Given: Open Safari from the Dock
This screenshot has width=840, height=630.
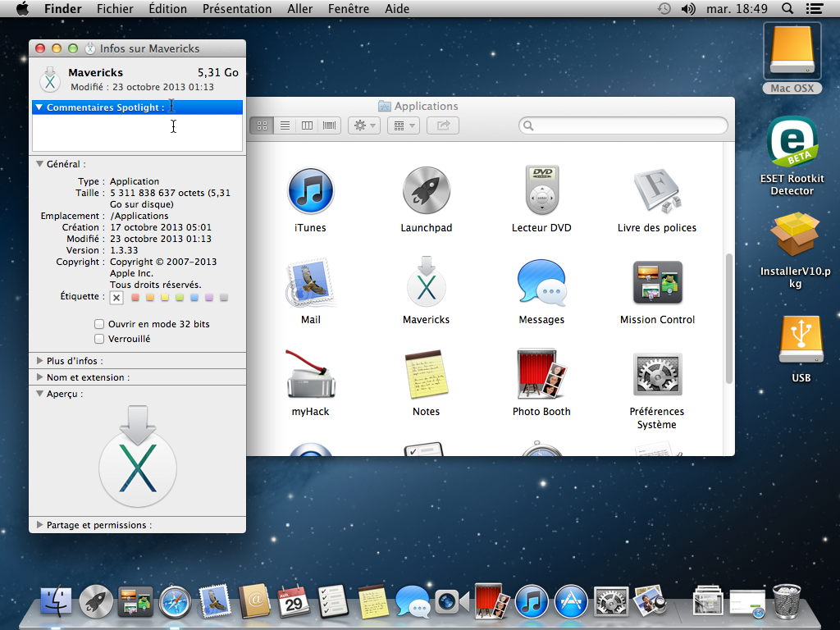Looking at the screenshot, I should click(176, 601).
